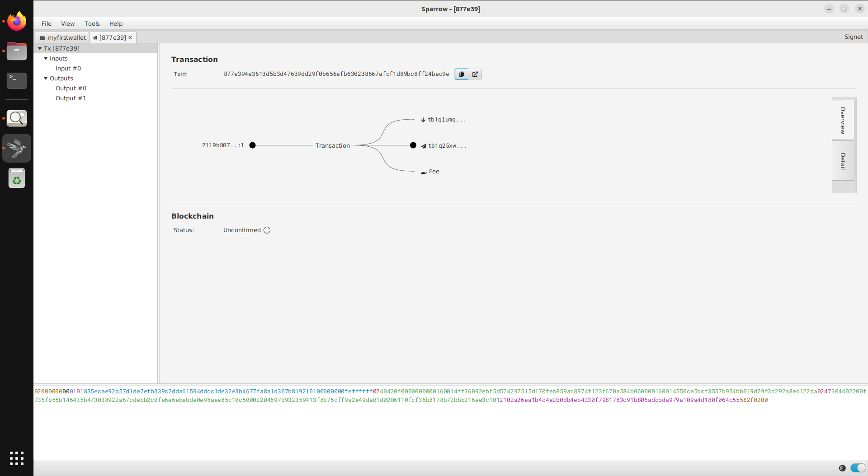Screen dimensions: 868x476
Task: Click the Status: field label
Action: (184, 230)
